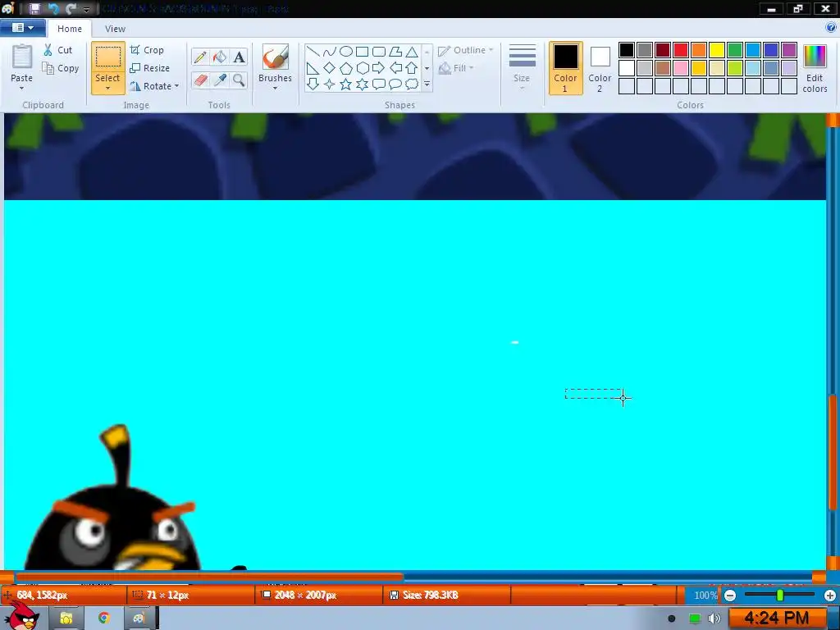This screenshot has width=840, height=630.
Task: Choose the Six-point star shape
Action: tap(363, 84)
